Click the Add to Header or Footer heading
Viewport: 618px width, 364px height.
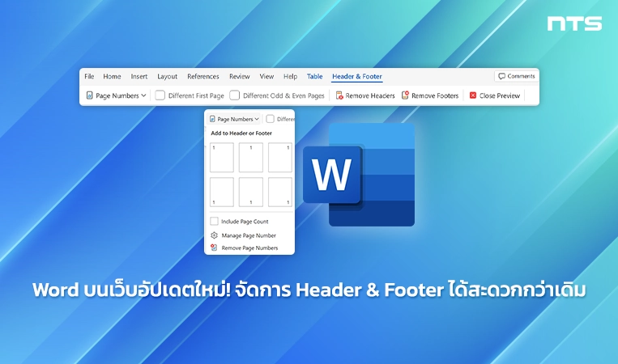click(241, 133)
